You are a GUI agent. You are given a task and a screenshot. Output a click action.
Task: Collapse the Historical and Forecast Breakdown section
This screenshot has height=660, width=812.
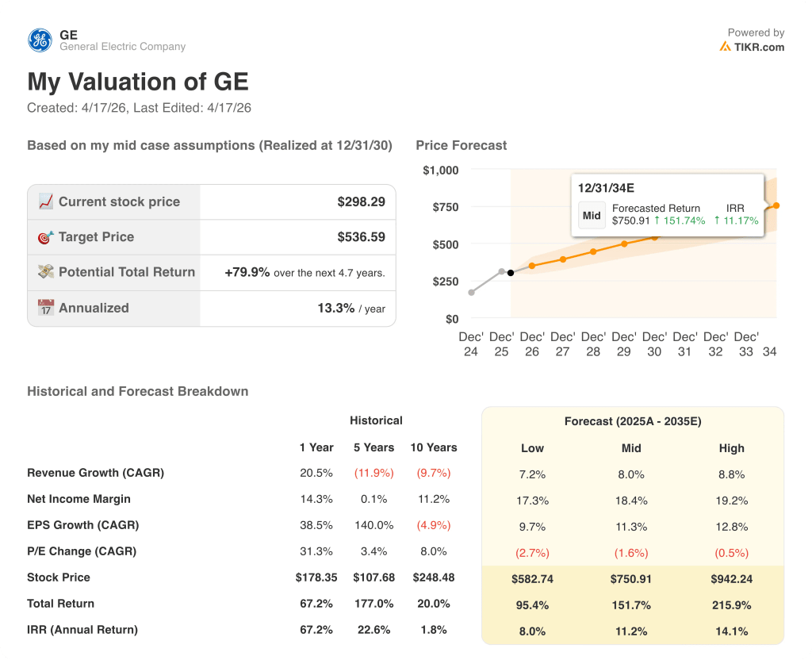click(137, 391)
